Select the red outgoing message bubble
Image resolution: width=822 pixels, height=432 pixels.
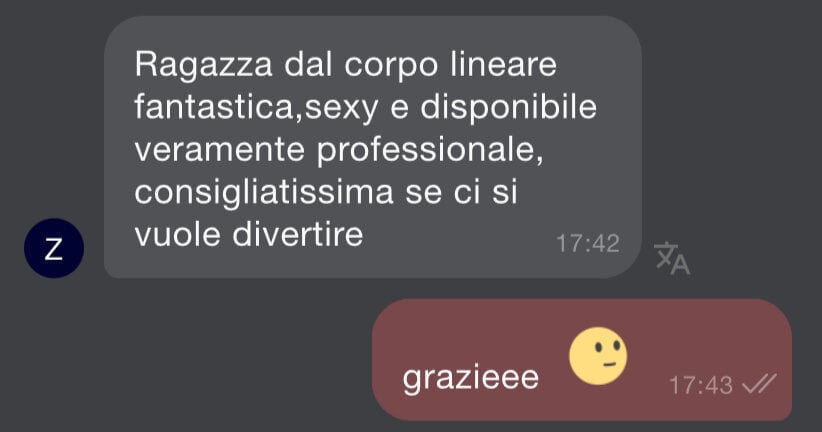click(x=582, y=360)
